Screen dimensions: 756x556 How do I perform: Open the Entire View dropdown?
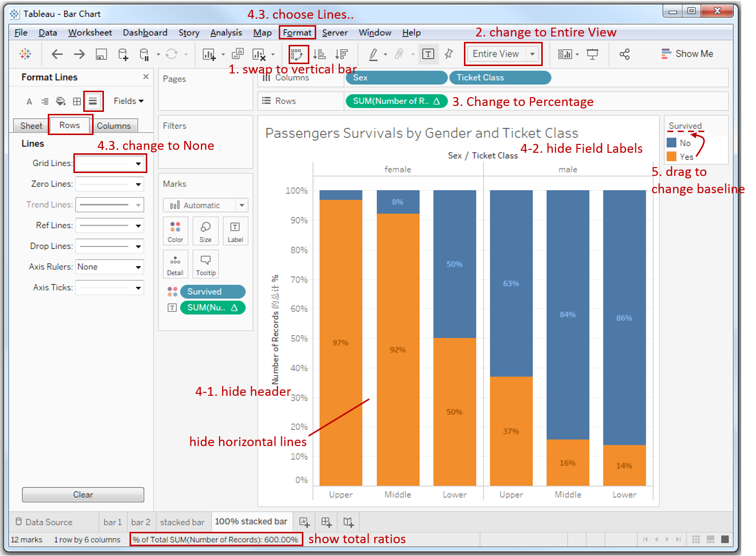click(533, 54)
